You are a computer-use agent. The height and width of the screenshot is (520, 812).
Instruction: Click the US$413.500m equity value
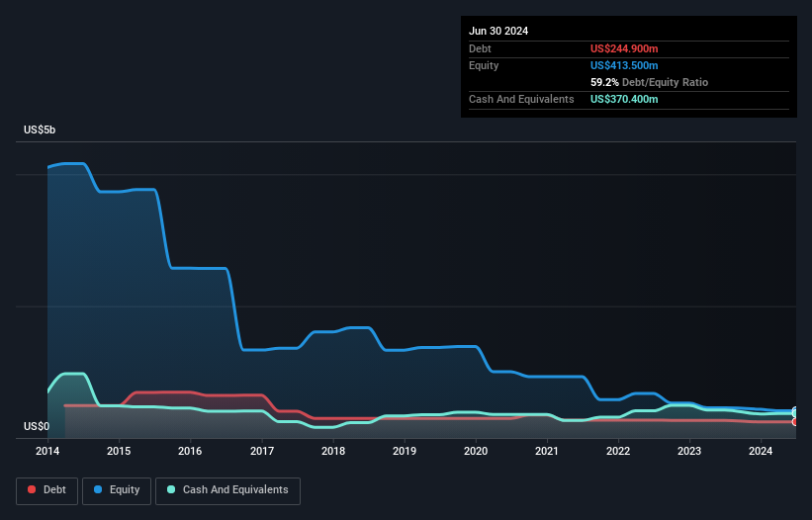tap(624, 65)
